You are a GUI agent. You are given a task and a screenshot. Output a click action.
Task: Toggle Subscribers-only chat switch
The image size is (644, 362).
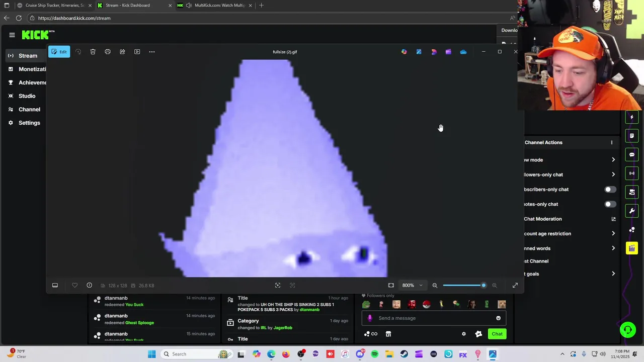pos(610,190)
